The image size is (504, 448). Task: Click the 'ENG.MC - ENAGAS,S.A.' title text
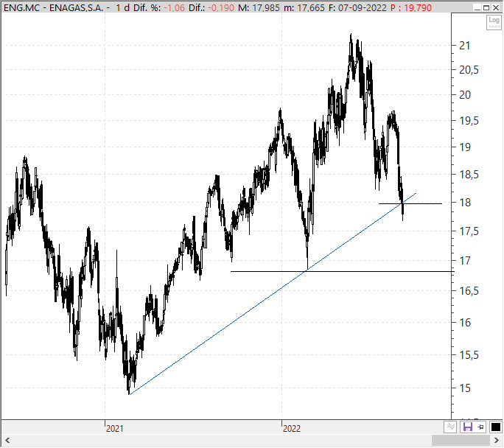click(53, 7)
